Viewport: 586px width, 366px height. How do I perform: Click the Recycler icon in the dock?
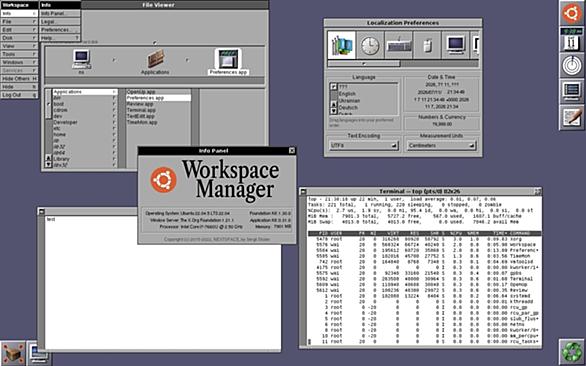572,351
